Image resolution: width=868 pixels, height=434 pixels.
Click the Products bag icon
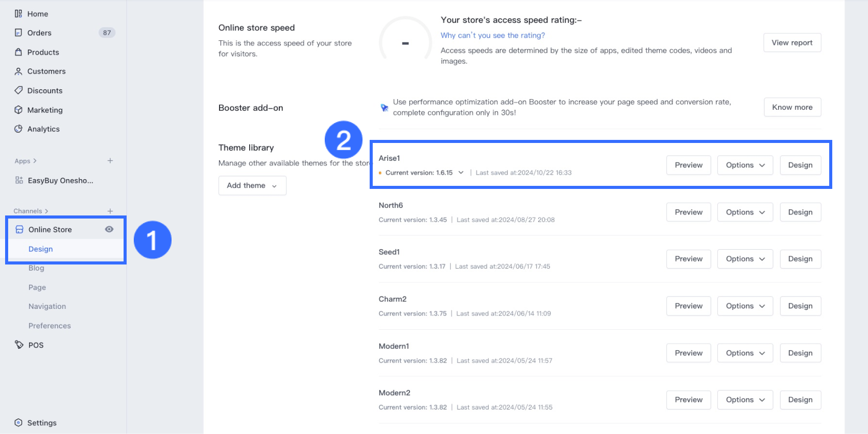pos(18,52)
